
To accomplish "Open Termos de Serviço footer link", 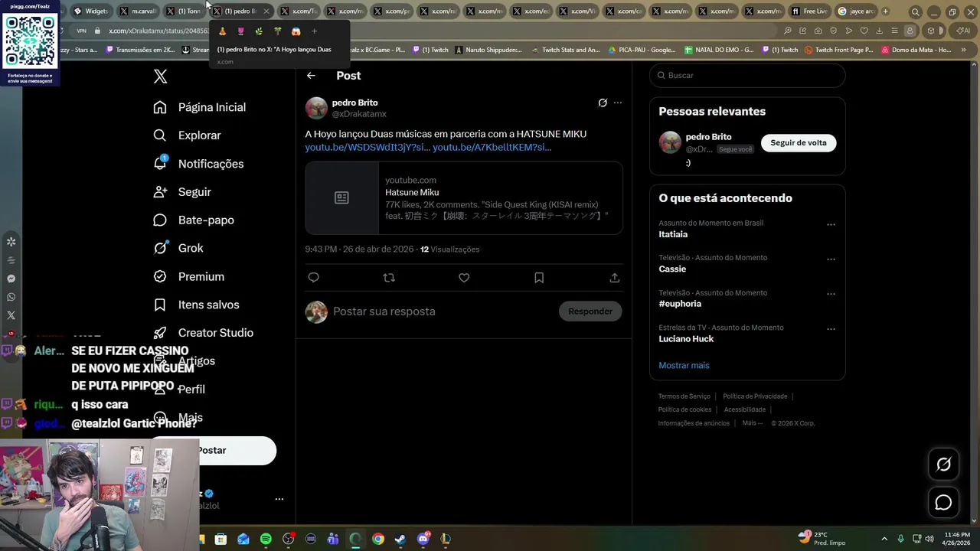I will 684,396.
